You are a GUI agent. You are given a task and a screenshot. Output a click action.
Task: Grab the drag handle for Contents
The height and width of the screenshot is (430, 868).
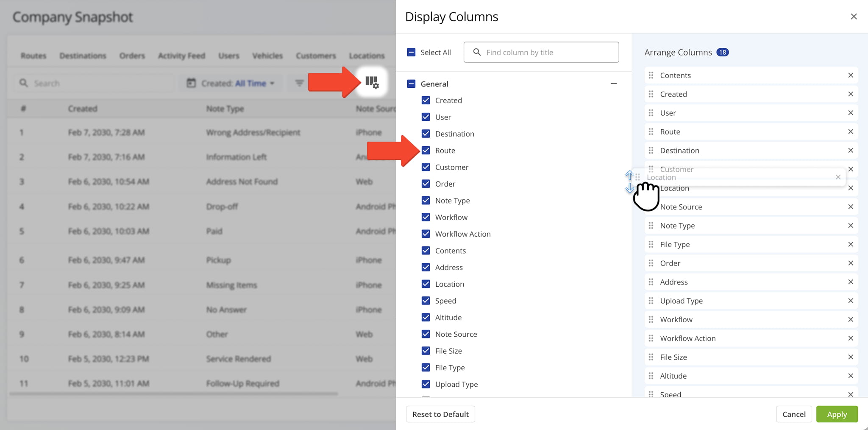651,75
